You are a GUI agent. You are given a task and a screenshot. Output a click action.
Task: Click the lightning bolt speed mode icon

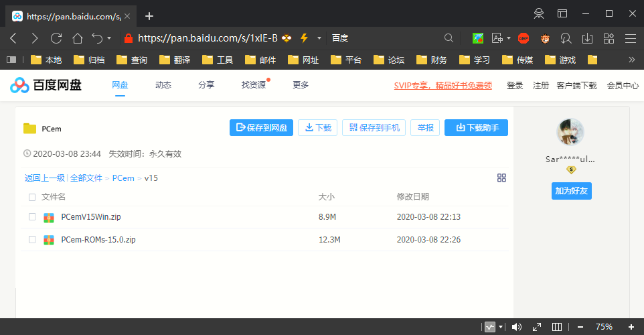[304, 38]
